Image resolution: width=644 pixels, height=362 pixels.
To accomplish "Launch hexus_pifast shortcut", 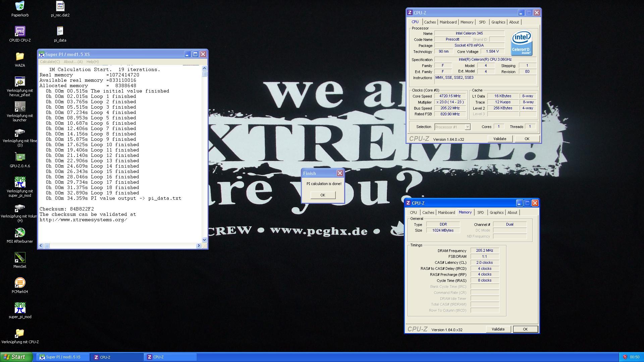I will tap(20, 81).
